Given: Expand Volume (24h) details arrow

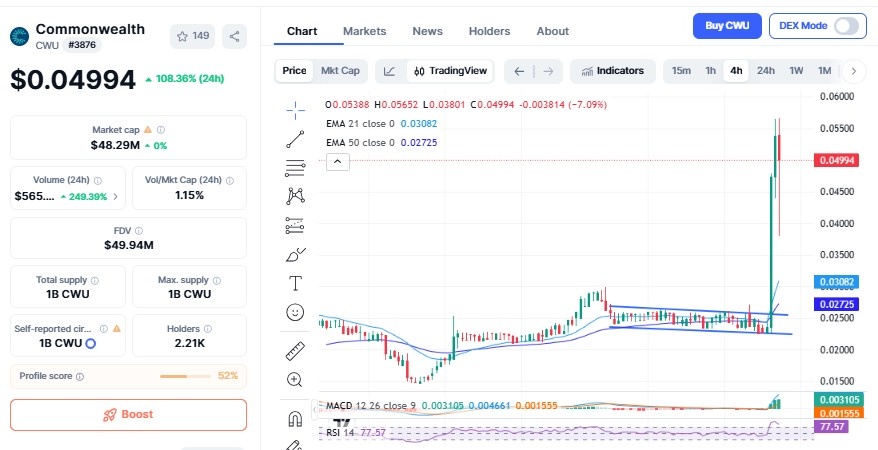Looking at the screenshot, I should tap(116, 196).
